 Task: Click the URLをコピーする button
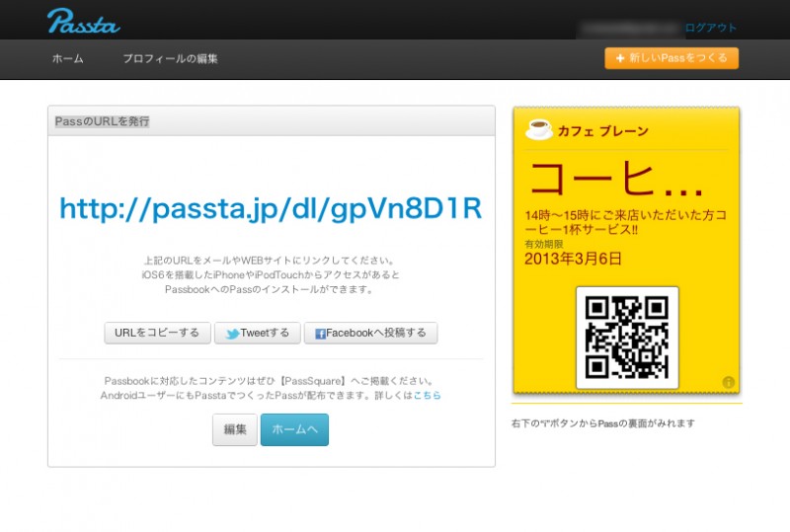point(157,334)
